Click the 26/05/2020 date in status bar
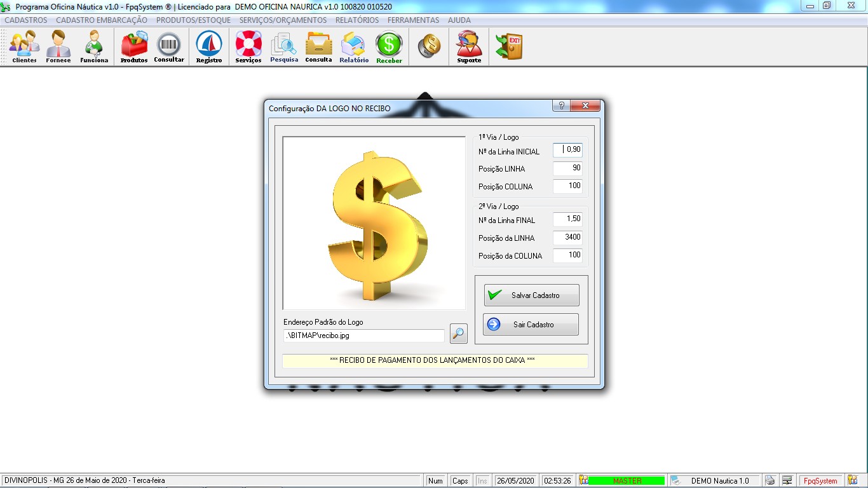Viewport: 868px width, 488px height. click(x=517, y=481)
